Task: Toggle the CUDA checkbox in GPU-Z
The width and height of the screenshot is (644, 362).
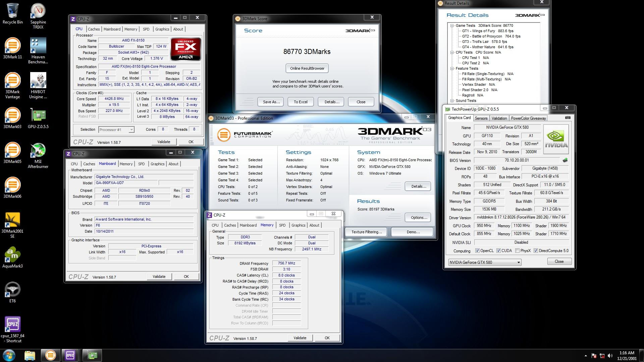Action: [x=498, y=251]
